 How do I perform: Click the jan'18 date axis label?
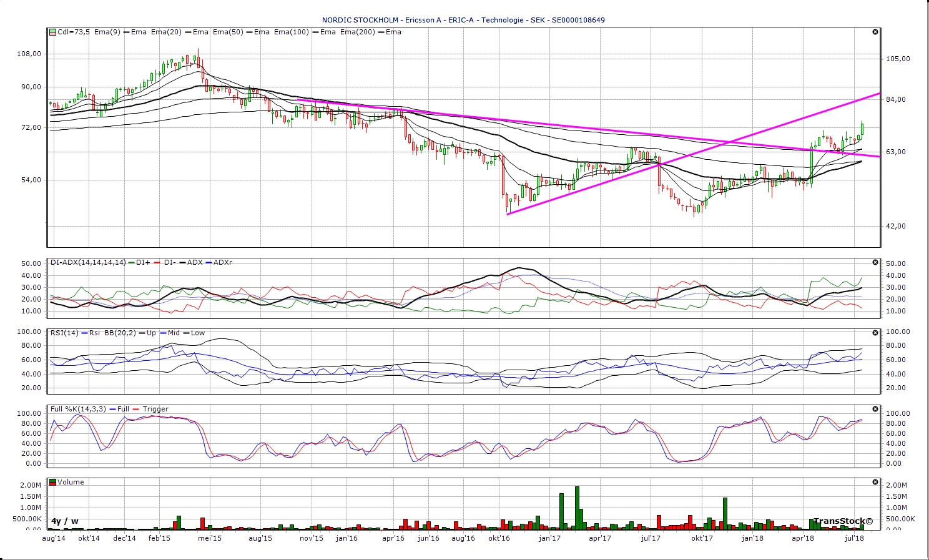coord(752,538)
